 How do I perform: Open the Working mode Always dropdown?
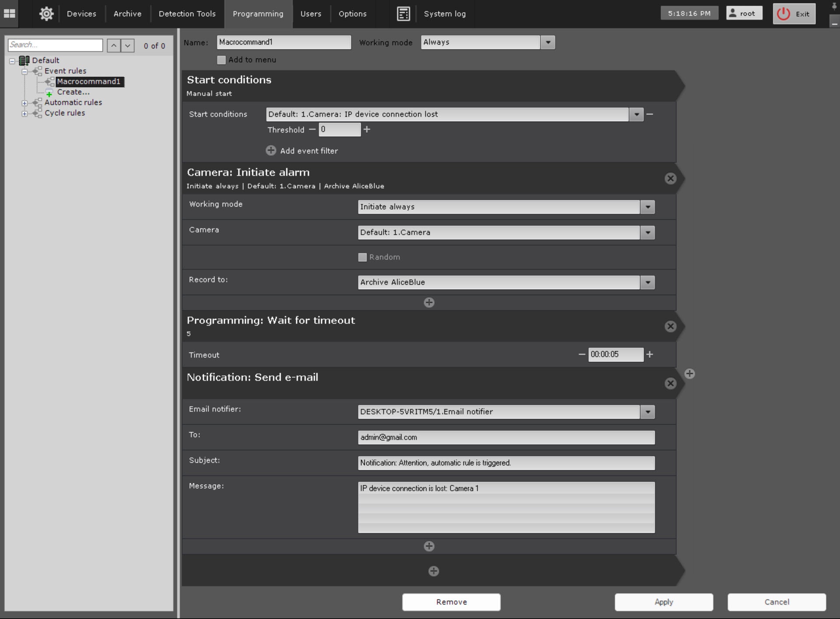coord(548,42)
